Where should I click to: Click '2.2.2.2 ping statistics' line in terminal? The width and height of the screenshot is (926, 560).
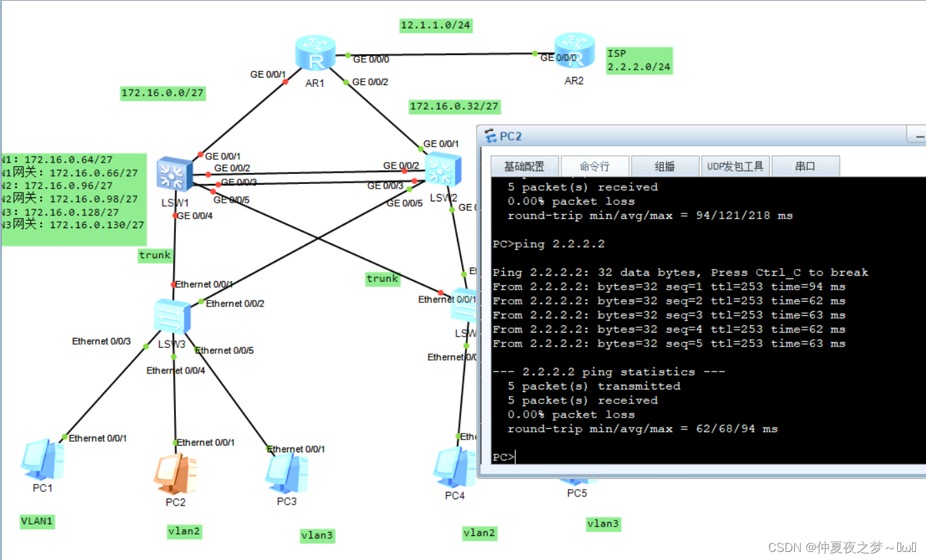[608, 372]
